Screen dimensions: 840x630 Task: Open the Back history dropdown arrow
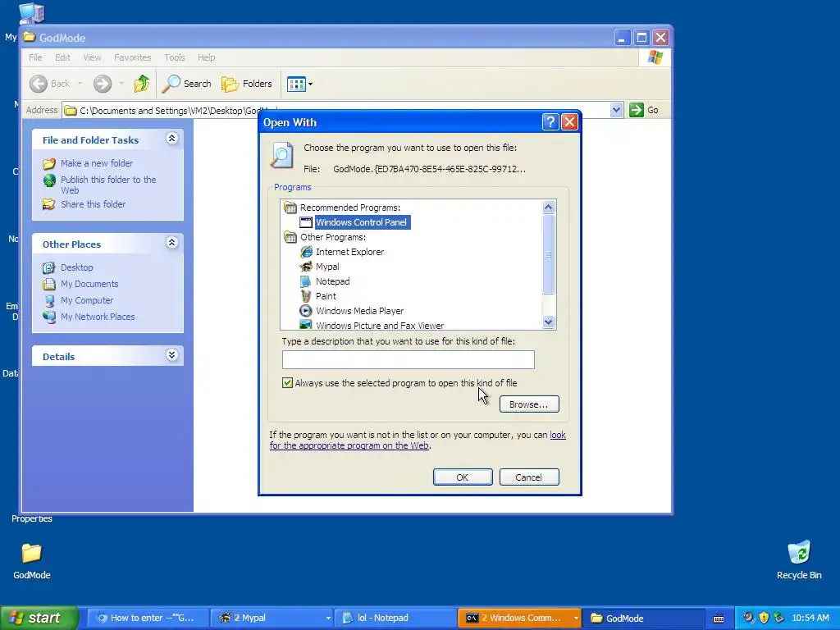click(x=80, y=84)
